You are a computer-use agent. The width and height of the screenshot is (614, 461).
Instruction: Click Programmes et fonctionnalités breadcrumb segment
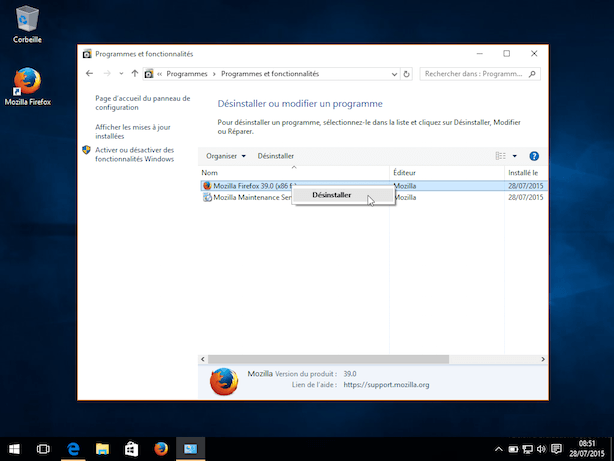click(x=270, y=74)
